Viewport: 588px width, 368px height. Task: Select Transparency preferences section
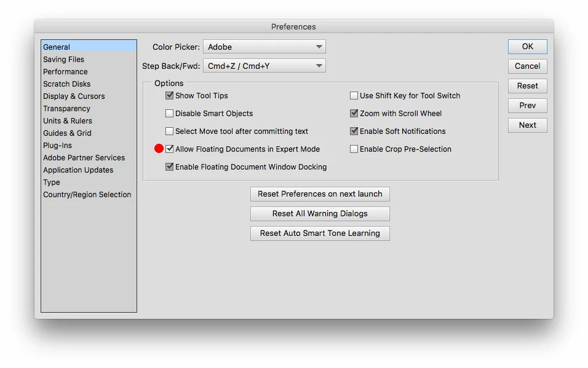coord(89,109)
